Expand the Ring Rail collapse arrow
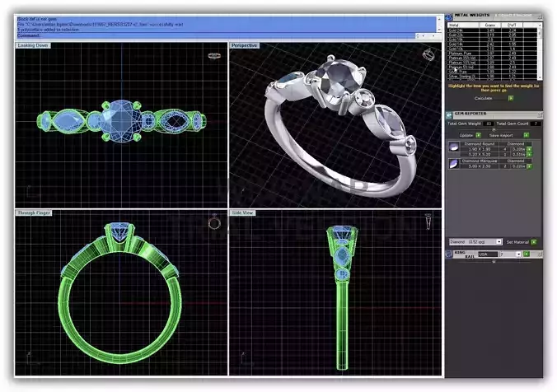 coord(494,262)
